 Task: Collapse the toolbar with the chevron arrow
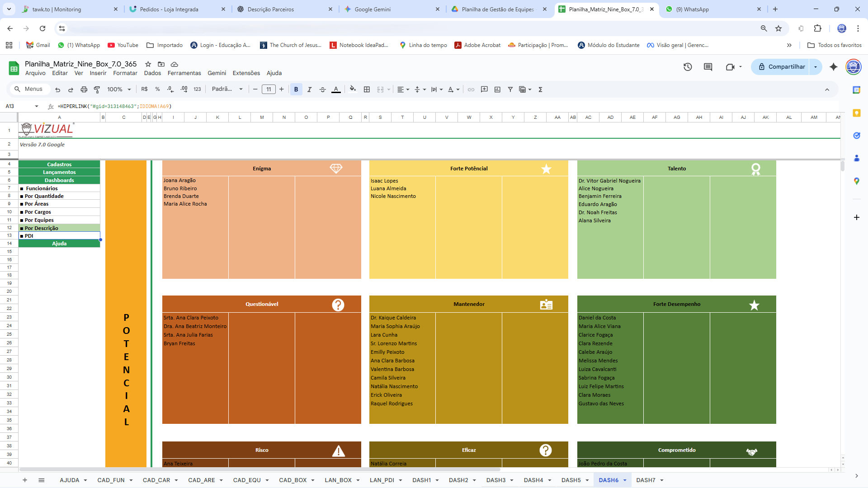coord(828,89)
